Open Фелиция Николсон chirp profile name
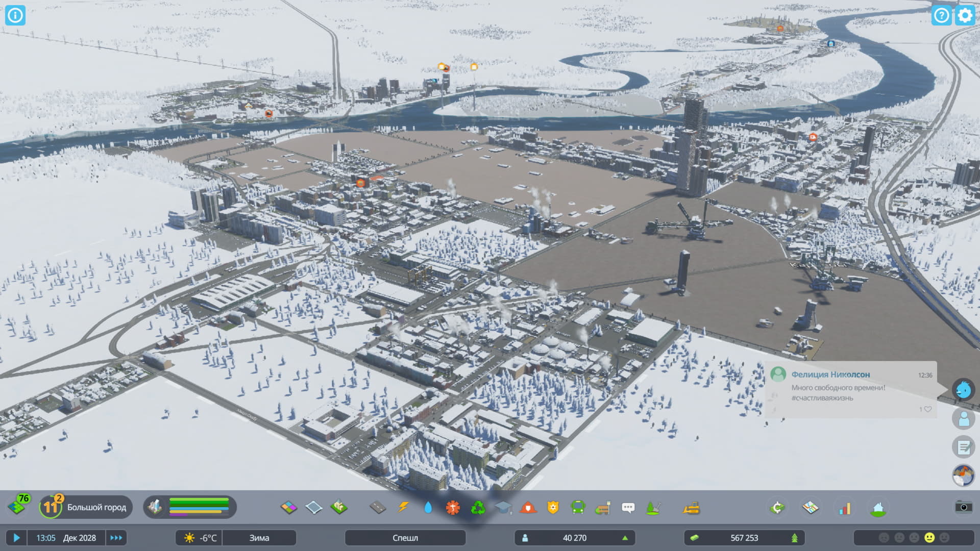Image resolution: width=980 pixels, height=551 pixels. tap(830, 374)
